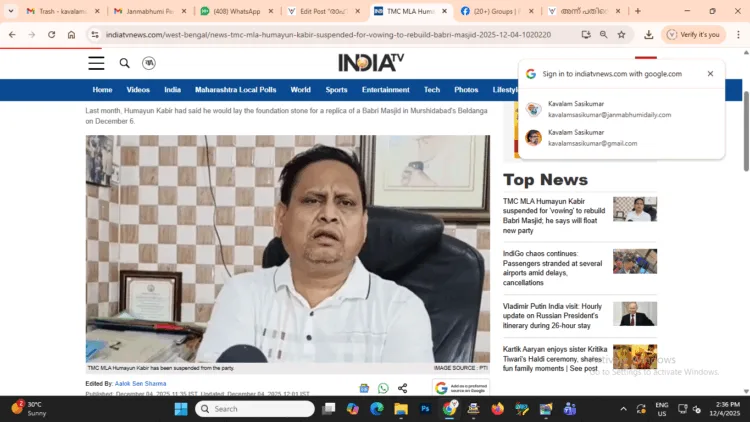Click the share icon below the article image

pos(402,388)
